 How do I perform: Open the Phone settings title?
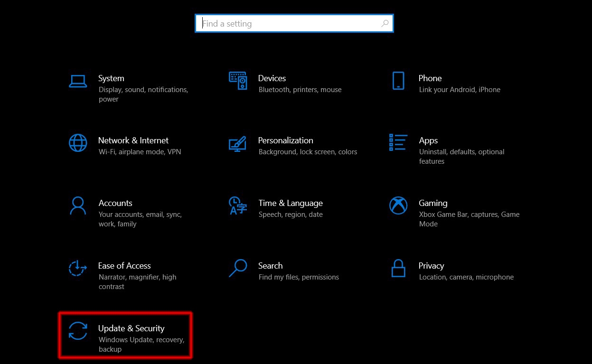click(430, 78)
